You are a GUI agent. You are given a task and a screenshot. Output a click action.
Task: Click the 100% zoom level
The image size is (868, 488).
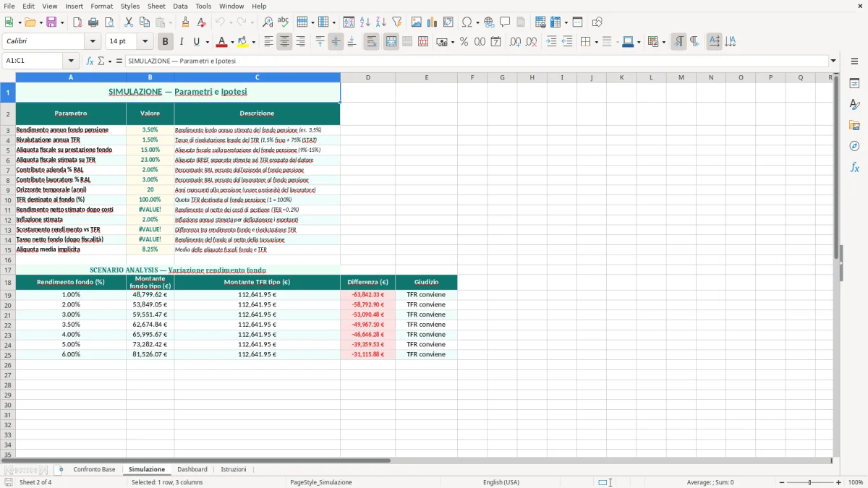[x=856, y=482]
